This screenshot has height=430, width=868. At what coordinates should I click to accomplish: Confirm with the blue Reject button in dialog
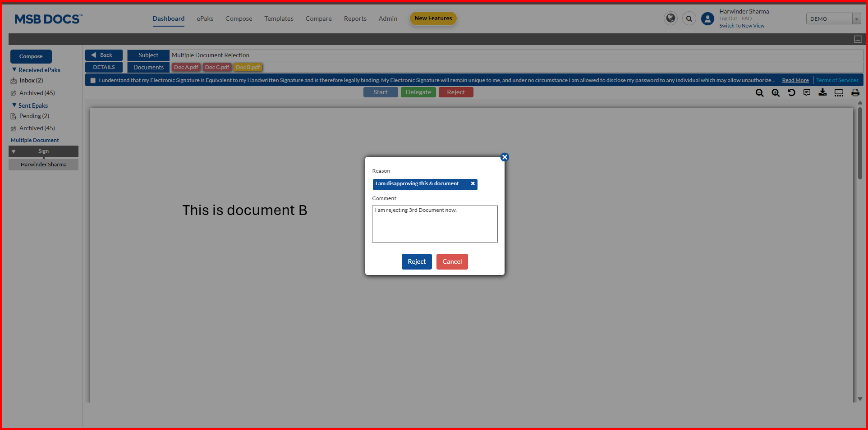click(x=416, y=262)
